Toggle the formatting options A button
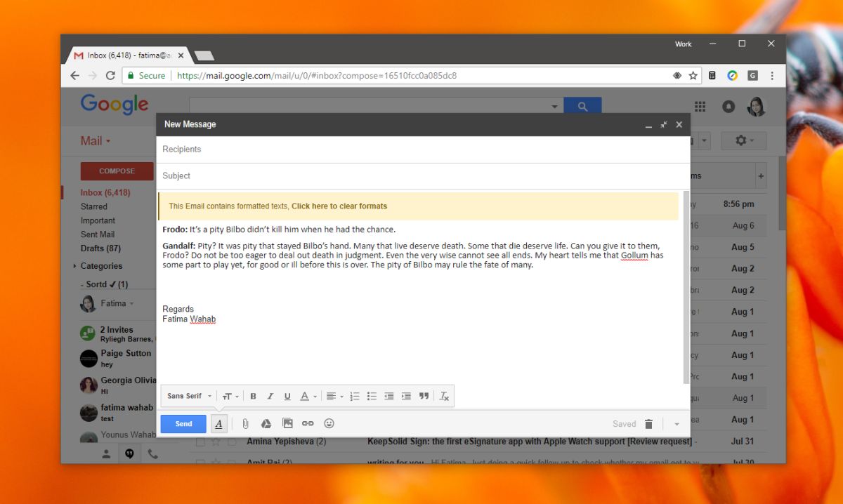This screenshot has width=843, height=504. pyautogui.click(x=218, y=424)
